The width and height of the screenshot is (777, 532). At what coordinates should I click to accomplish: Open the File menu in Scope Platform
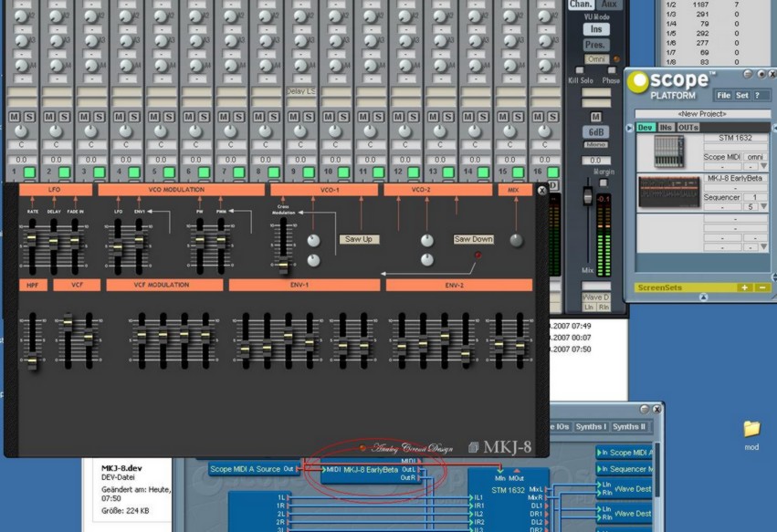pos(723,95)
